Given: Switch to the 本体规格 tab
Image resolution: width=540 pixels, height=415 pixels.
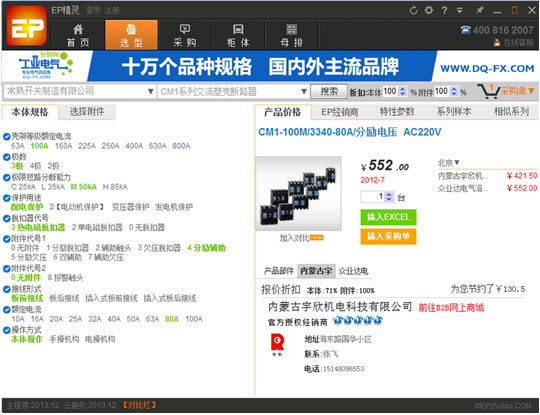Looking at the screenshot, I should click(x=30, y=112).
